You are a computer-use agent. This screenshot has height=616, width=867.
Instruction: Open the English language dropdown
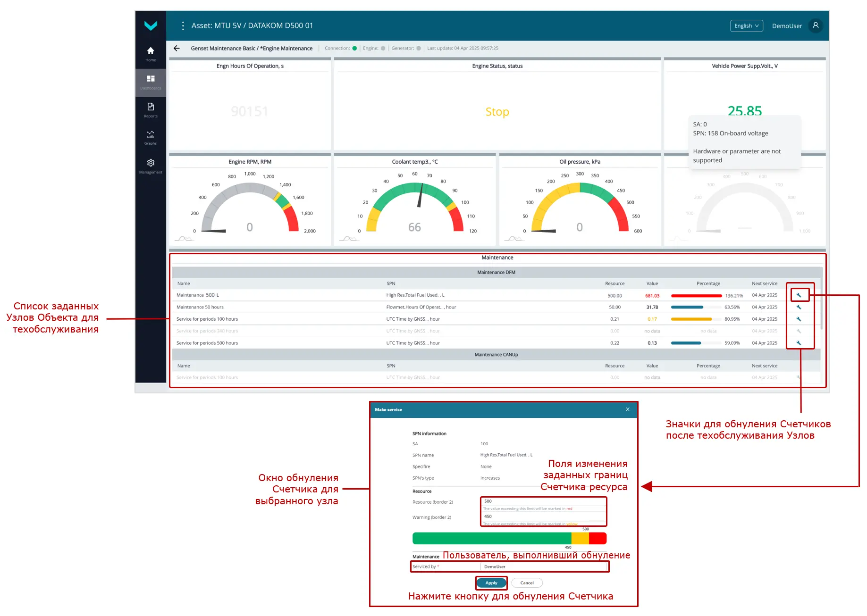tap(746, 26)
